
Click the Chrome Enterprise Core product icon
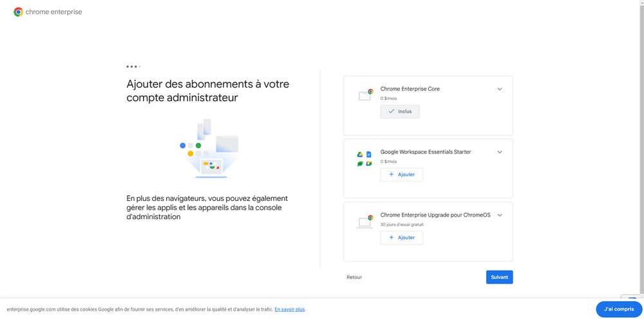365,95
